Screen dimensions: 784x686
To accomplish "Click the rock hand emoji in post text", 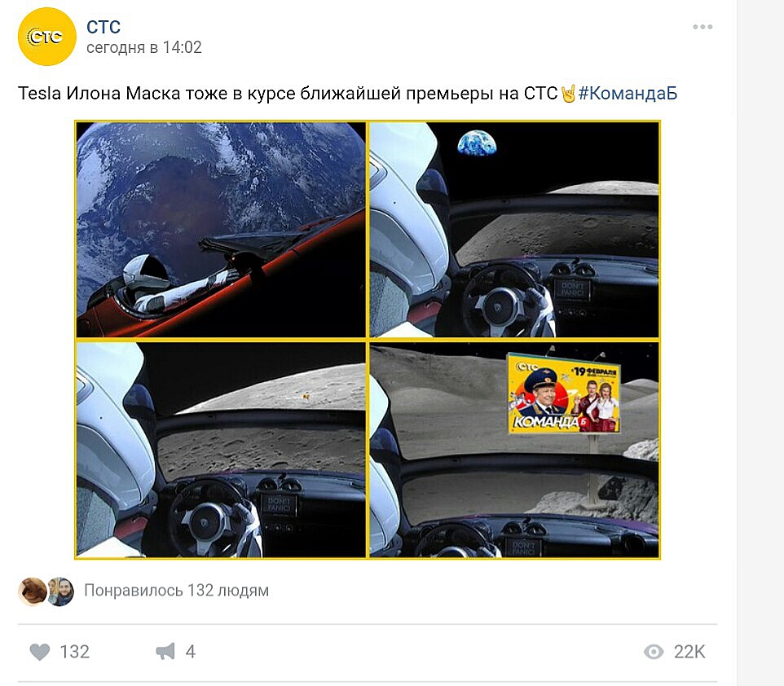I will [568, 94].
